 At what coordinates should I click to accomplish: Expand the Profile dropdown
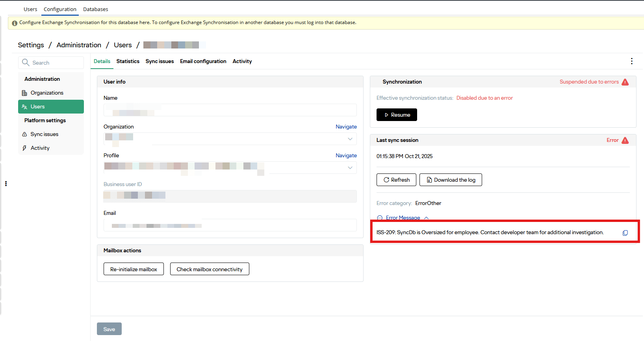click(350, 168)
